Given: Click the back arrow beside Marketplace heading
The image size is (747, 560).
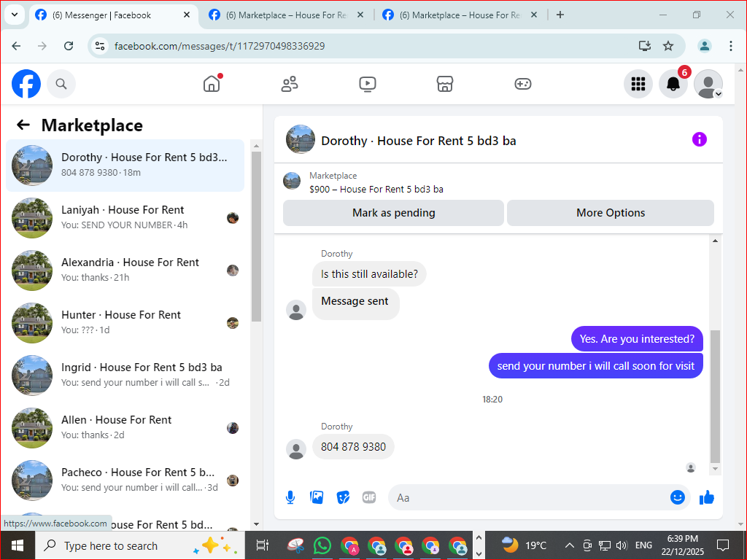Looking at the screenshot, I should [x=23, y=125].
